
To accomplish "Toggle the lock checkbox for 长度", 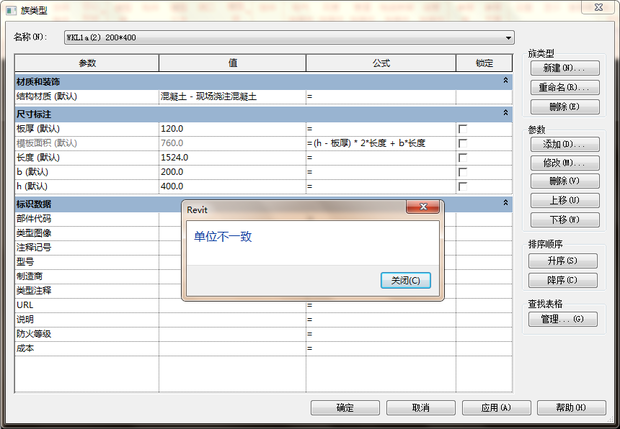I will point(463,158).
